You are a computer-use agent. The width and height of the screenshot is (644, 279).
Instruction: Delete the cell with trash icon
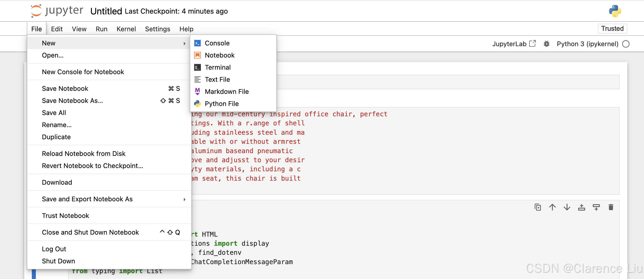coord(611,207)
